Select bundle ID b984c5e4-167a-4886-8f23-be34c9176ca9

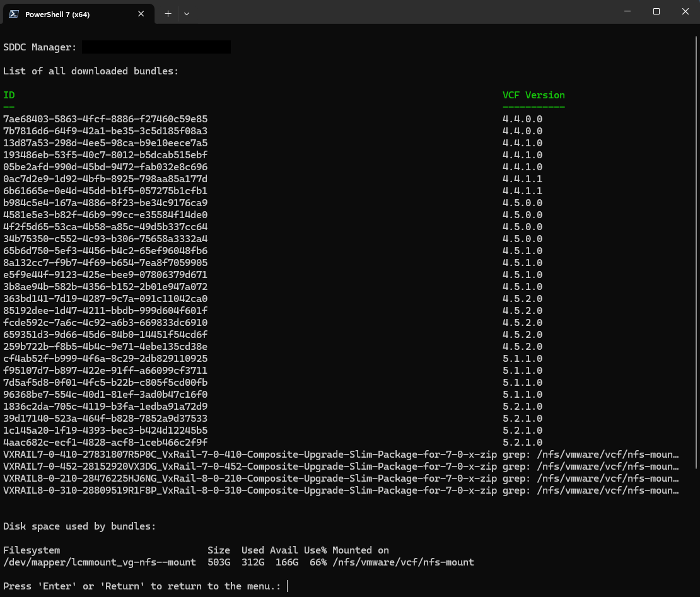tap(105, 203)
